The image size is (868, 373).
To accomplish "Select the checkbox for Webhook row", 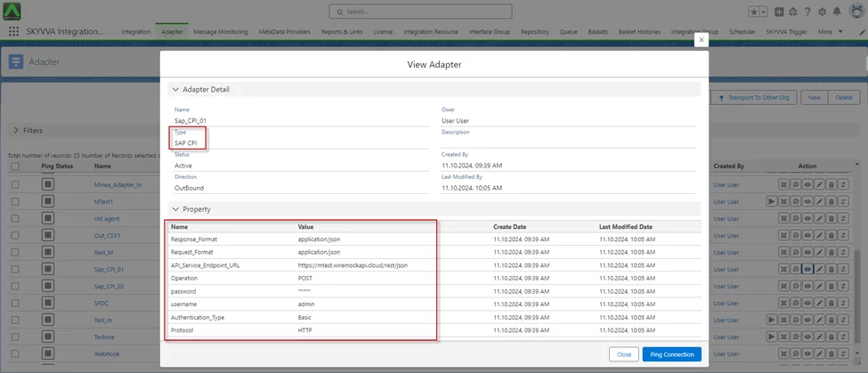I will click(x=14, y=353).
